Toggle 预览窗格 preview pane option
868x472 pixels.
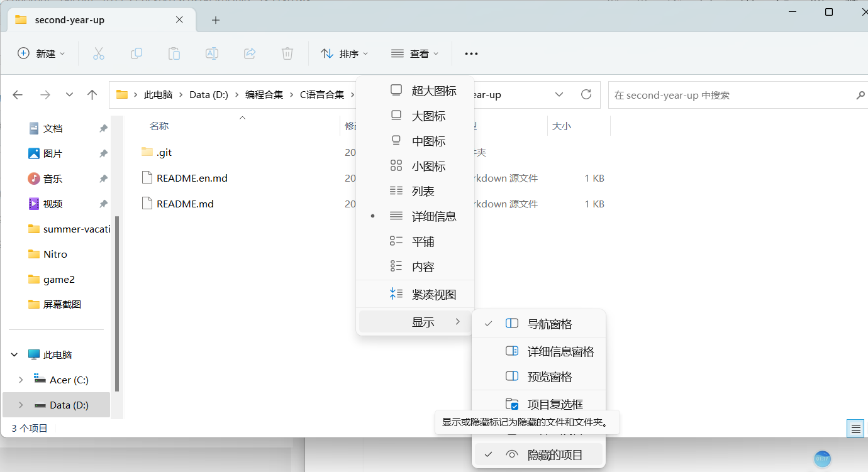[538, 376]
